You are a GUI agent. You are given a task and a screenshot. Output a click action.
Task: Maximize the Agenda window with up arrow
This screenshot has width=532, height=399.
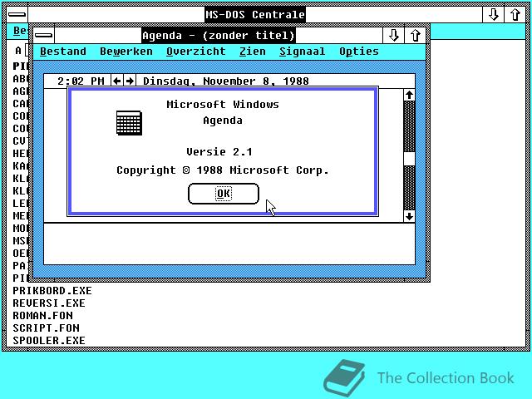[416, 35]
